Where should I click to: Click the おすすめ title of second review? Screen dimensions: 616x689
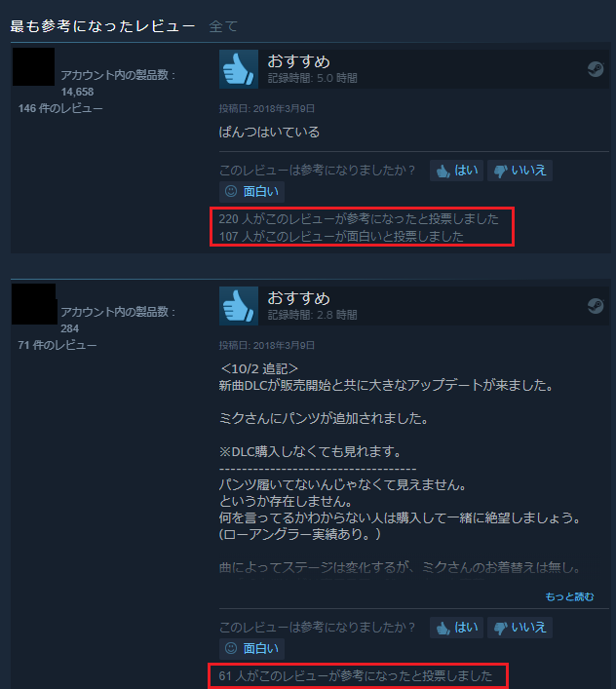pos(299,298)
